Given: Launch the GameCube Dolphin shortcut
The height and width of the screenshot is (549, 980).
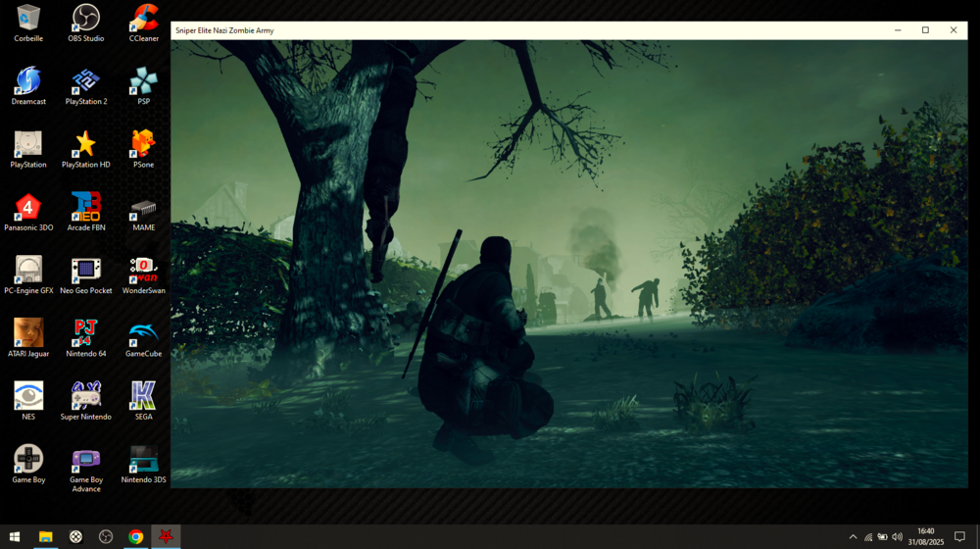Looking at the screenshot, I should (x=144, y=333).
